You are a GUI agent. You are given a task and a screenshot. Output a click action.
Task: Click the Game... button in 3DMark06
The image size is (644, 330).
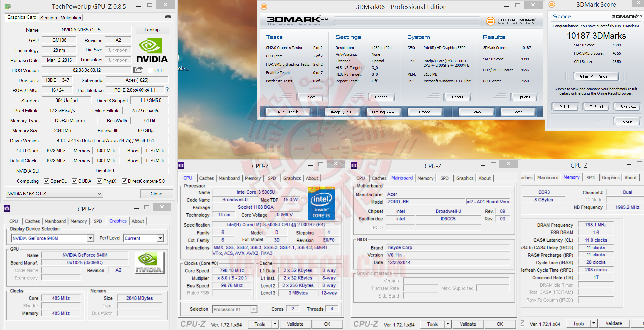519,112
